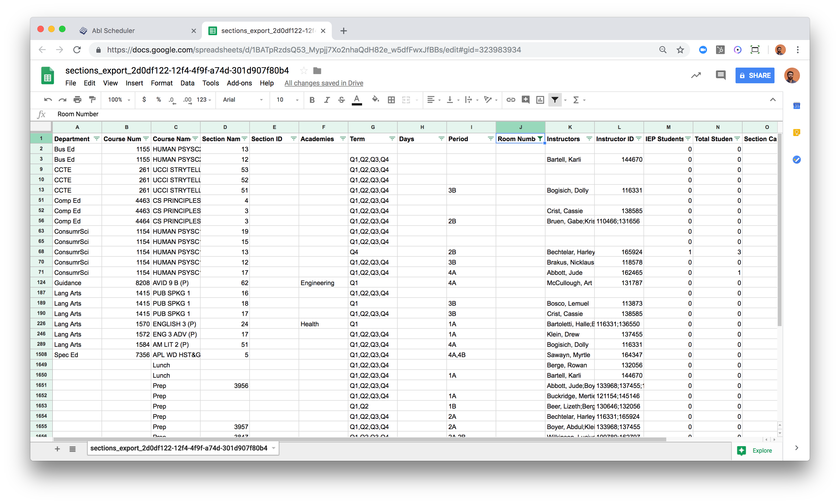Click All changes saved in Drive link
The image size is (840, 504).
click(323, 83)
